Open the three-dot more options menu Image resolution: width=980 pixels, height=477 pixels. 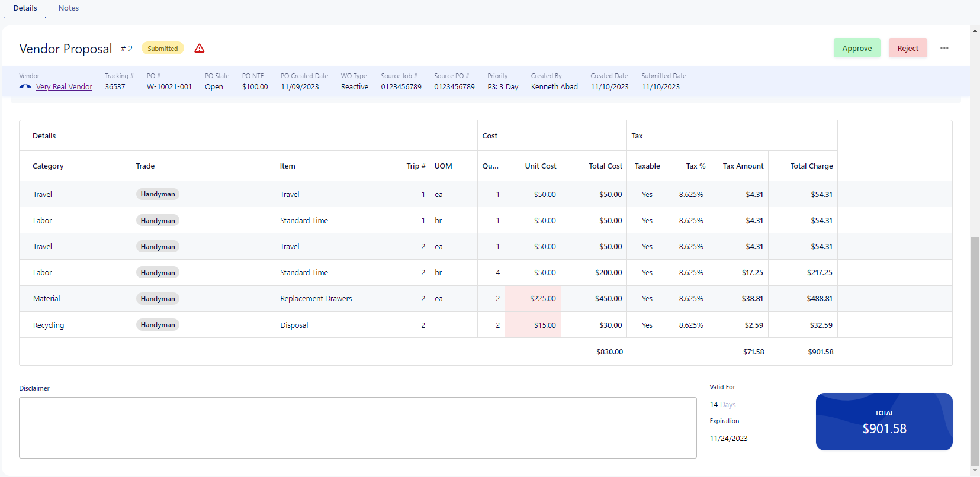944,48
